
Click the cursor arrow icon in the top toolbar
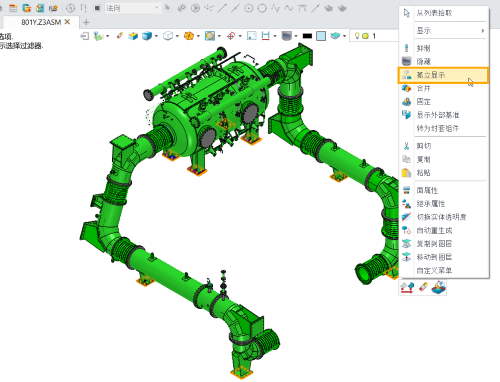[x=168, y=8]
